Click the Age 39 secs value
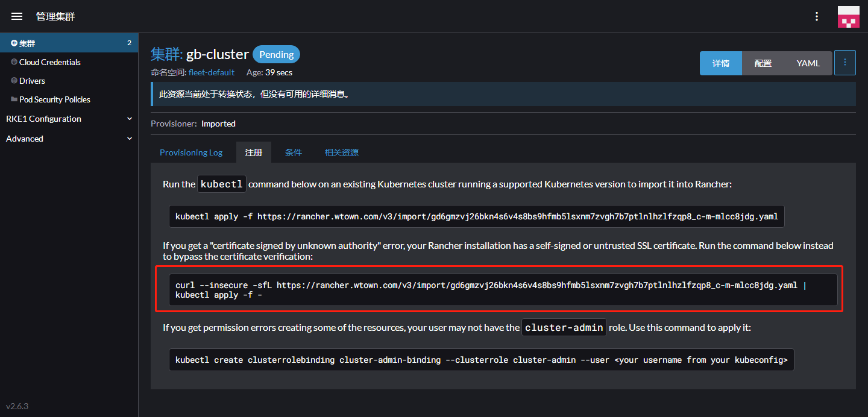Screen dimensions: 868x417 tap(278, 72)
